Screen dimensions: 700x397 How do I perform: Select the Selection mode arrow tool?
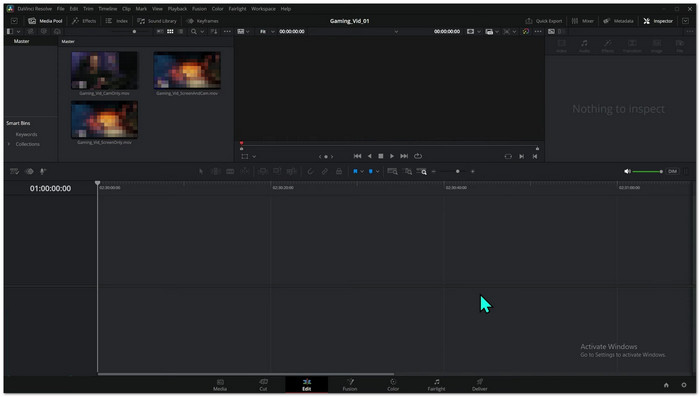click(x=201, y=171)
